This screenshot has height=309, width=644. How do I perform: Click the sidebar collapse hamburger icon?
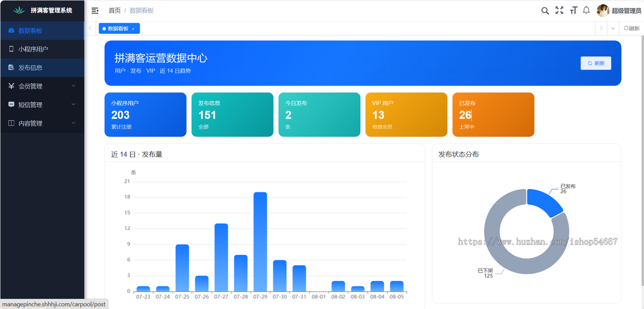(x=95, y=10)
